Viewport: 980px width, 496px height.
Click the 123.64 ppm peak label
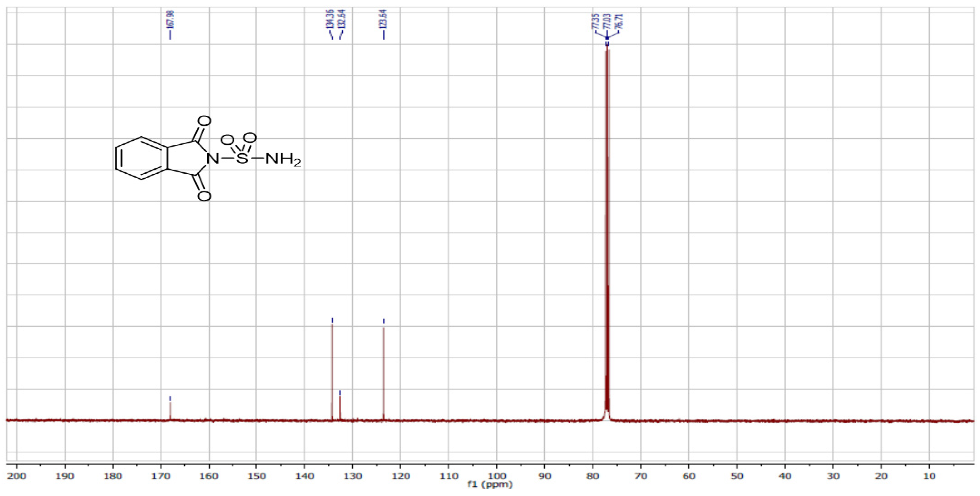(383, 19)
